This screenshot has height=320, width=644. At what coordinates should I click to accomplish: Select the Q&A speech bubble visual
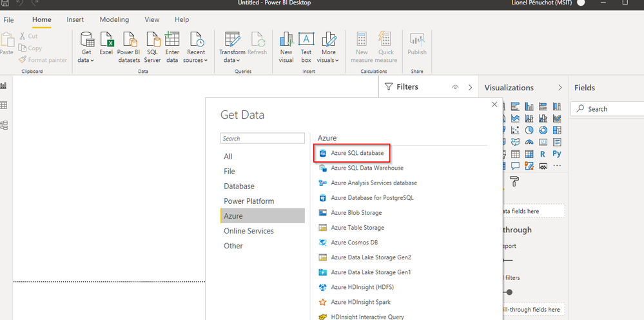click(x=516, y=166)
